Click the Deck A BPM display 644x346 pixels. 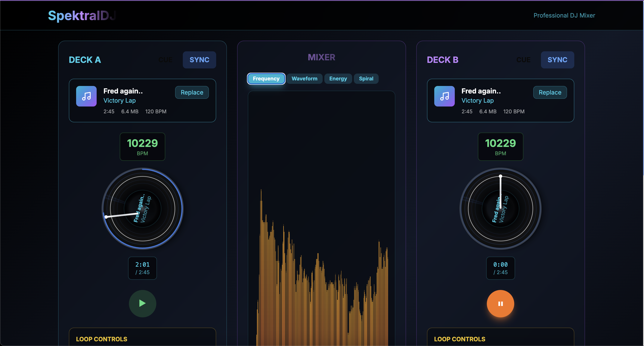pyautogui.click(x=142, y=146)
